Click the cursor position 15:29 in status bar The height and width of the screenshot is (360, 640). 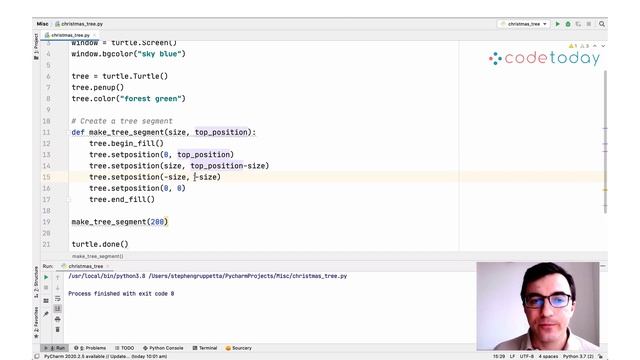click(499, 356)
